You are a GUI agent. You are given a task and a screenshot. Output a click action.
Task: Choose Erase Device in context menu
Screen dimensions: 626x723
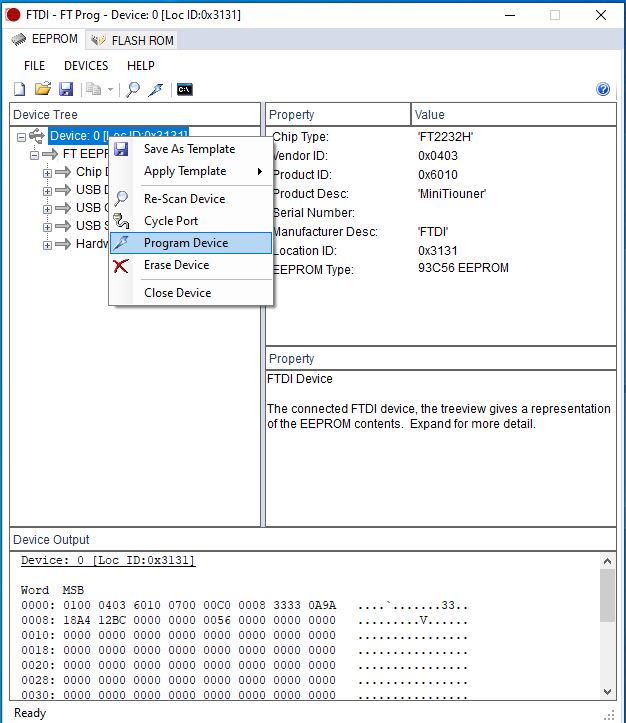coord(191,265)
